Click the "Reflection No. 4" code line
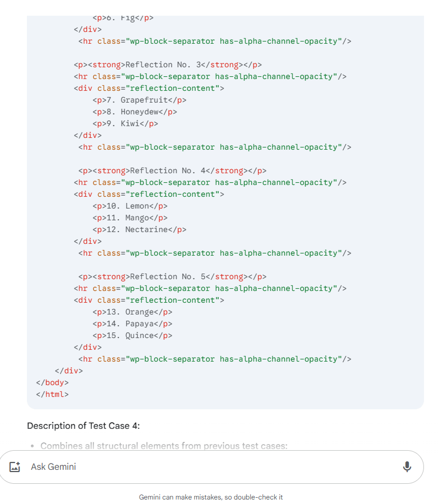438x504 pixels. click(172, 170)
